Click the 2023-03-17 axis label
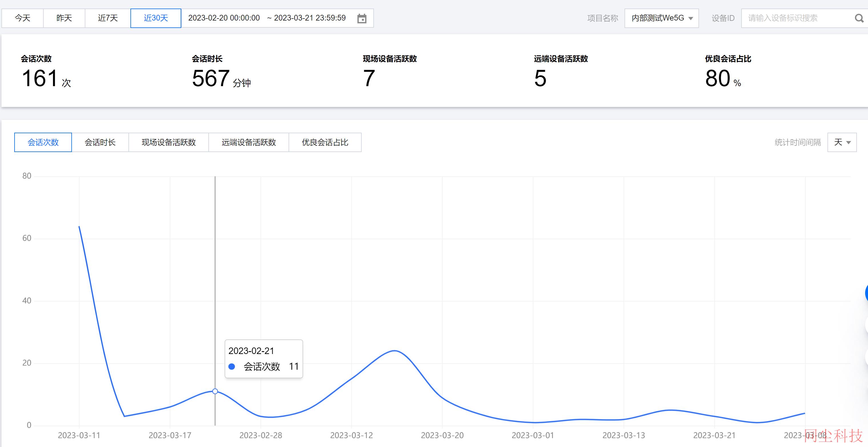Image resolution: width=868 pixels, height=447 pixels. [x=170, y=435]
